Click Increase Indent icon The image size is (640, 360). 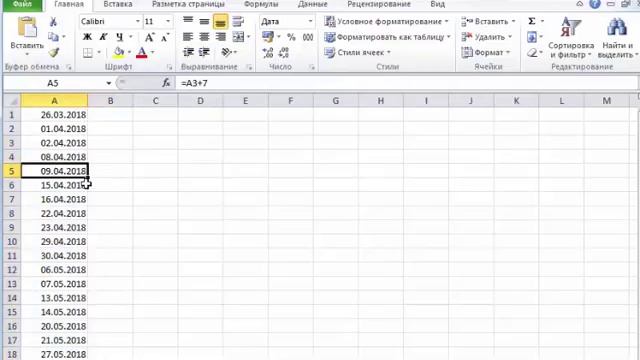point(204,52)
